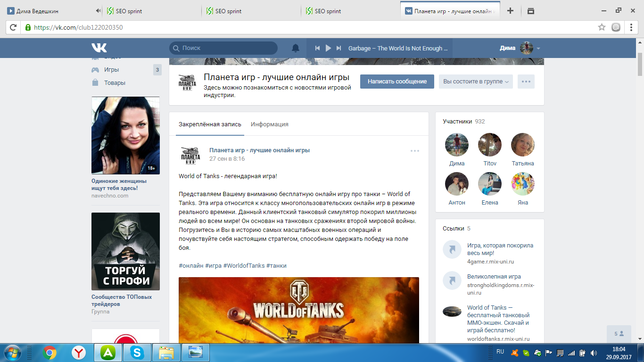The height and width of the screenshot is (362, 644).
Task: Switch to the Закреплённая запись tab
Action: (x=210, y=124)
